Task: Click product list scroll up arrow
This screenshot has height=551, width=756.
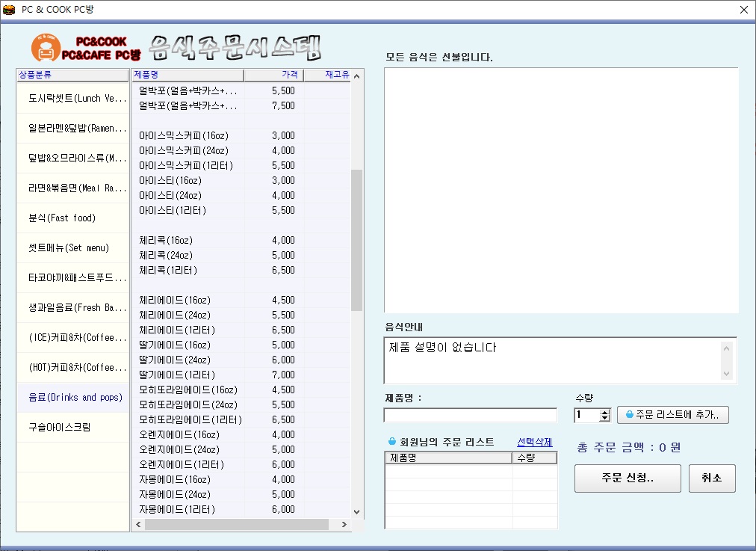Action: 357,76
